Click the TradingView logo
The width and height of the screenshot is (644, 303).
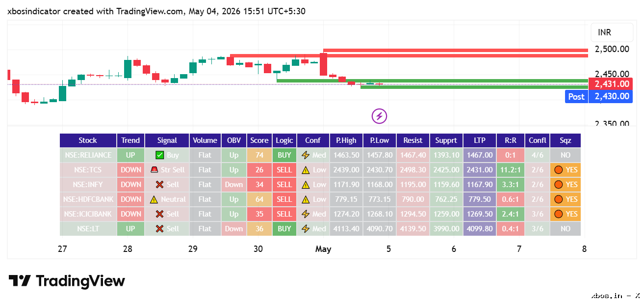(67, 281)
